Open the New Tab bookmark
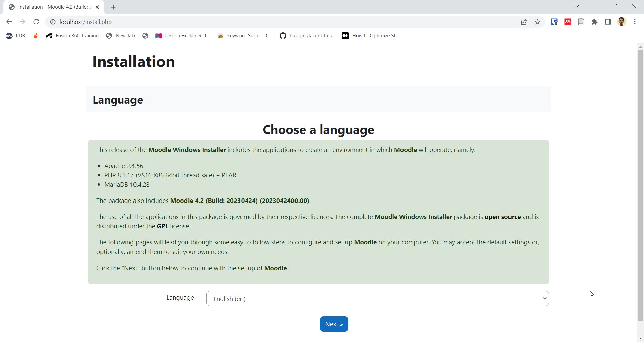Viewport: 644px width, 342px height. tap(120, 36)
